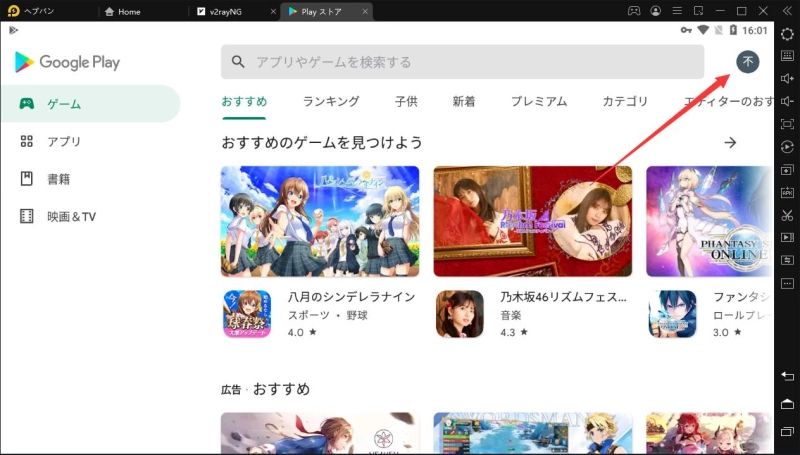Open emulator settings gear in sidebar

[x=787, y=33]
